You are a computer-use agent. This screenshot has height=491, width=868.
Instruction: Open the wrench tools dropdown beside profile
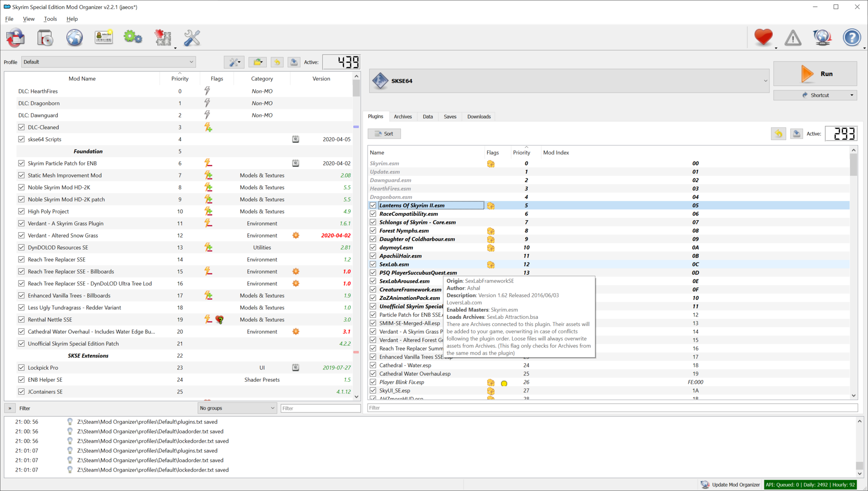234,62
